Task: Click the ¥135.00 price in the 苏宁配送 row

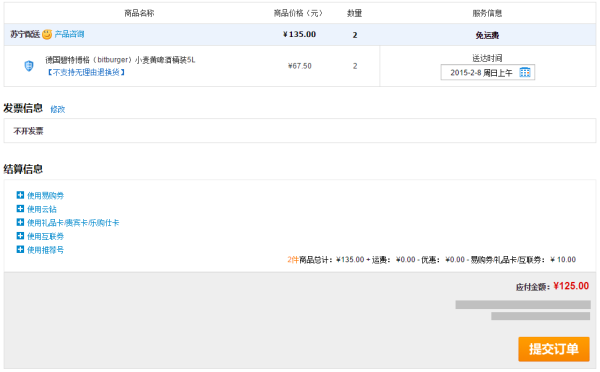Action: coord(299,34)
